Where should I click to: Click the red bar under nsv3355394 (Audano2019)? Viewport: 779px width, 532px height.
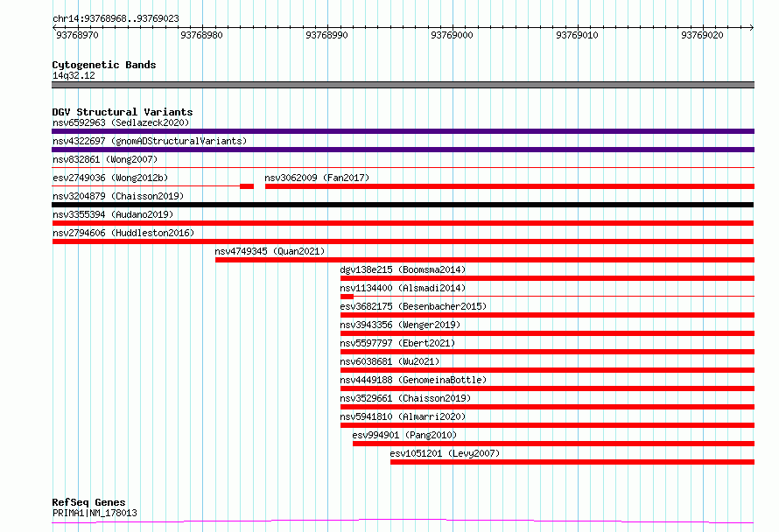coord(403,223)
